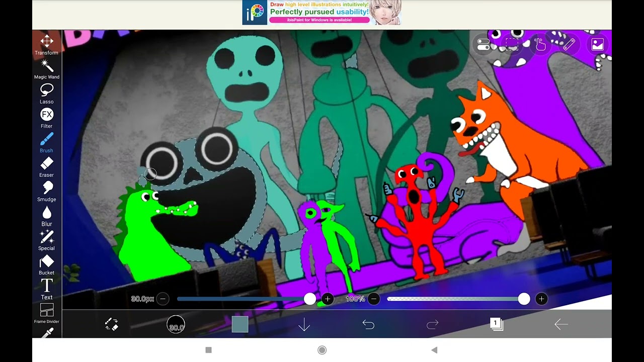This screenshot has height=362, width=644.
Task: Select the Frame Divider tool
Action: pyautogui.click(x=46, y=314)
